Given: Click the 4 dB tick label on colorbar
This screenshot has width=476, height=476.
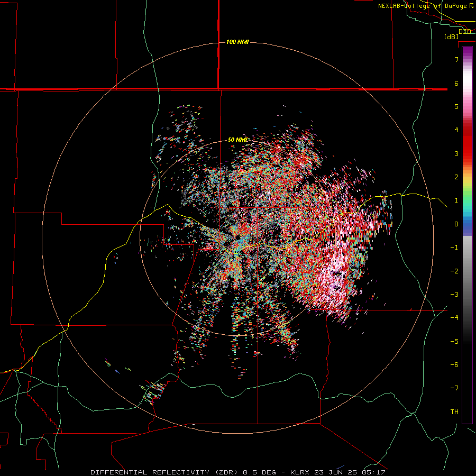Looking at the screenshot, I should click(456, 130).
